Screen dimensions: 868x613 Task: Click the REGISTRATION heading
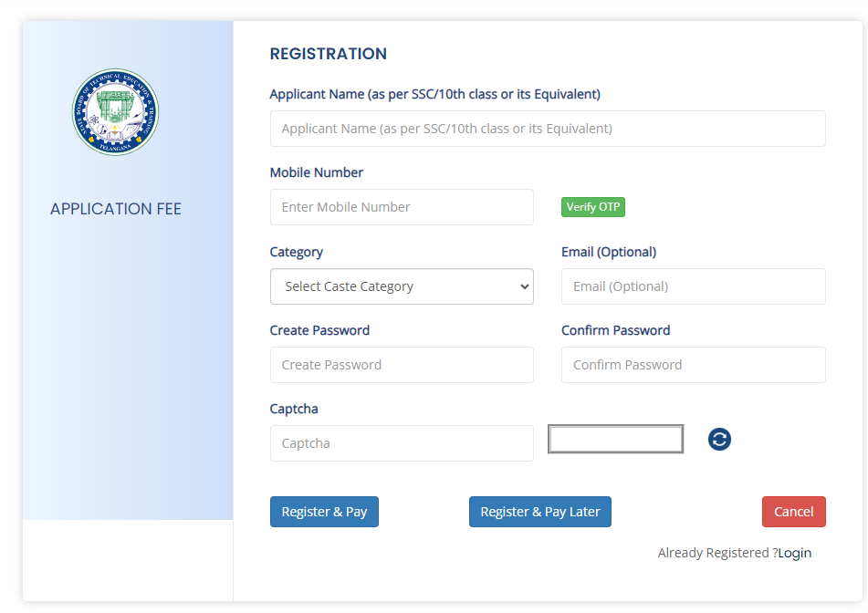pyautogui.click(x=328, y=54)
